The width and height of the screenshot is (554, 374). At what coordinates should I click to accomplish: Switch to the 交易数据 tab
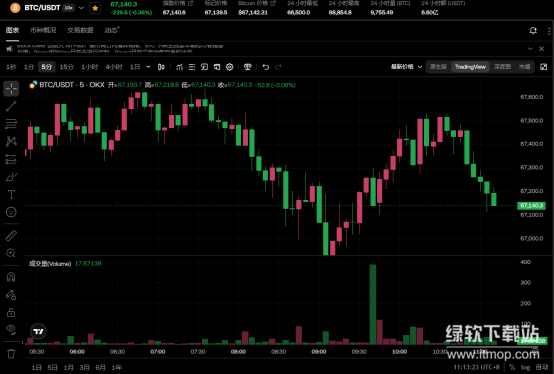pos(80,30)
